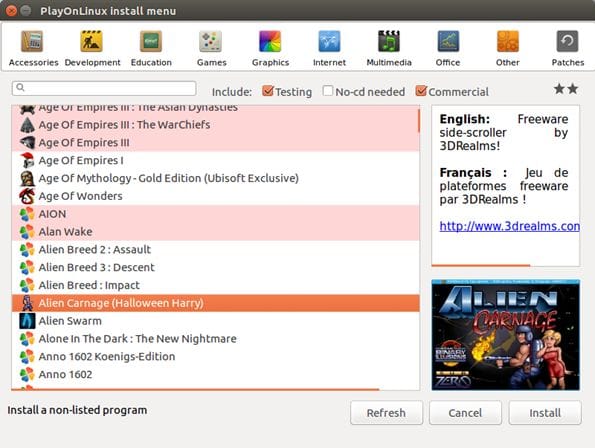Select Alien Breed 3 : Descent
Viewport: 595px width, 448px height.
(x=216, y=267)
